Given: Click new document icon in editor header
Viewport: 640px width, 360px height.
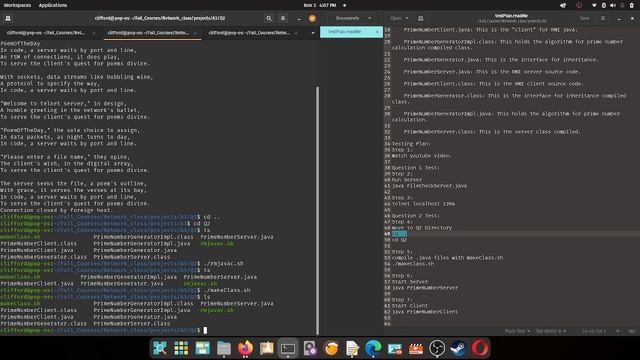Looking at the screenshot, I should click(x=421, y=18).
